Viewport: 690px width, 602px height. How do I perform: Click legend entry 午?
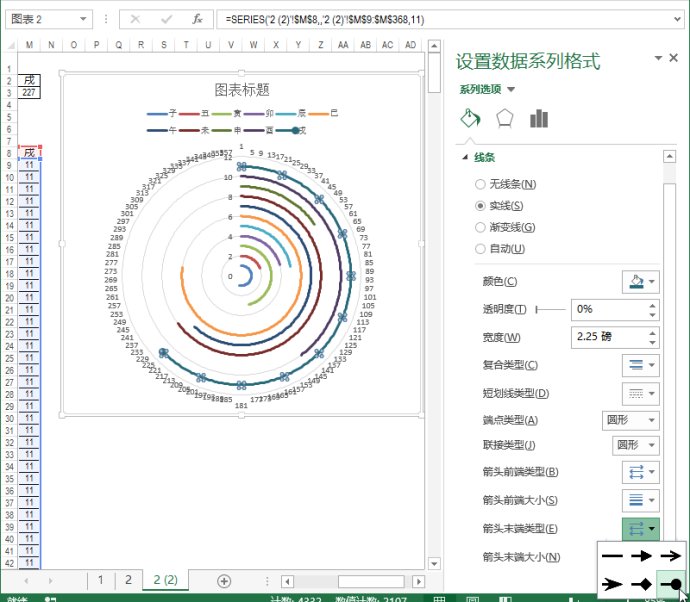click(x=162, y=130)
